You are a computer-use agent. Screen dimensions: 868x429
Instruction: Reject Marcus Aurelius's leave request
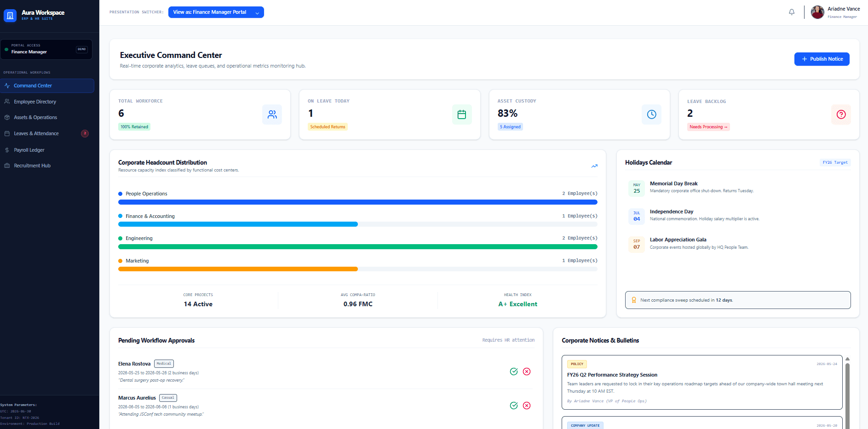(x=527, y=406)
